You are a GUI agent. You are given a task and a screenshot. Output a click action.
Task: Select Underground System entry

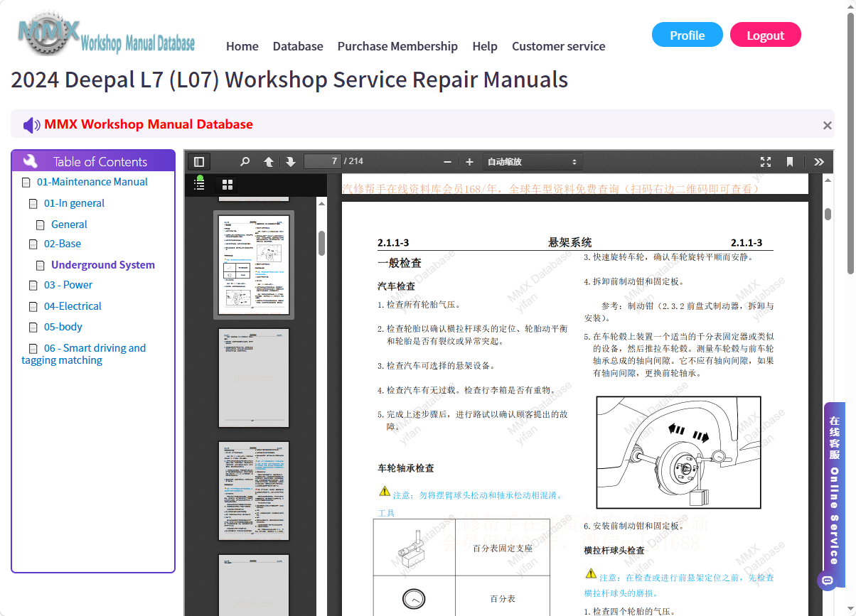[103, 265]
